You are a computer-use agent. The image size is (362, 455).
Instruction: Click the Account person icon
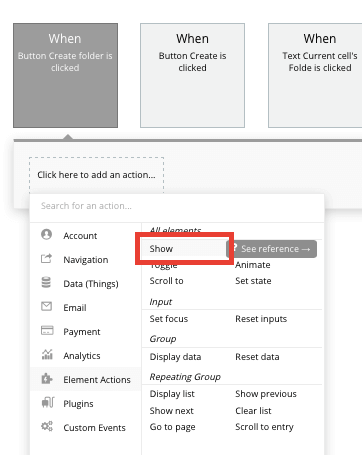46,234
